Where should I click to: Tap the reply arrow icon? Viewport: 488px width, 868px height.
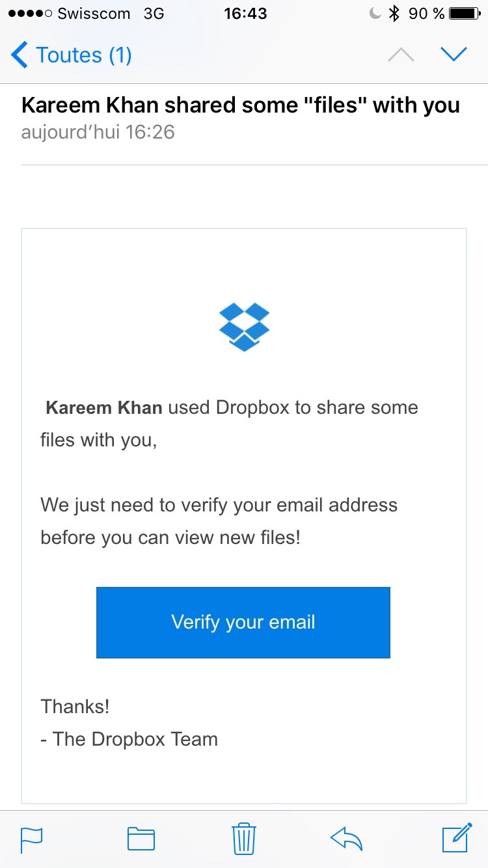click(346, 838)
